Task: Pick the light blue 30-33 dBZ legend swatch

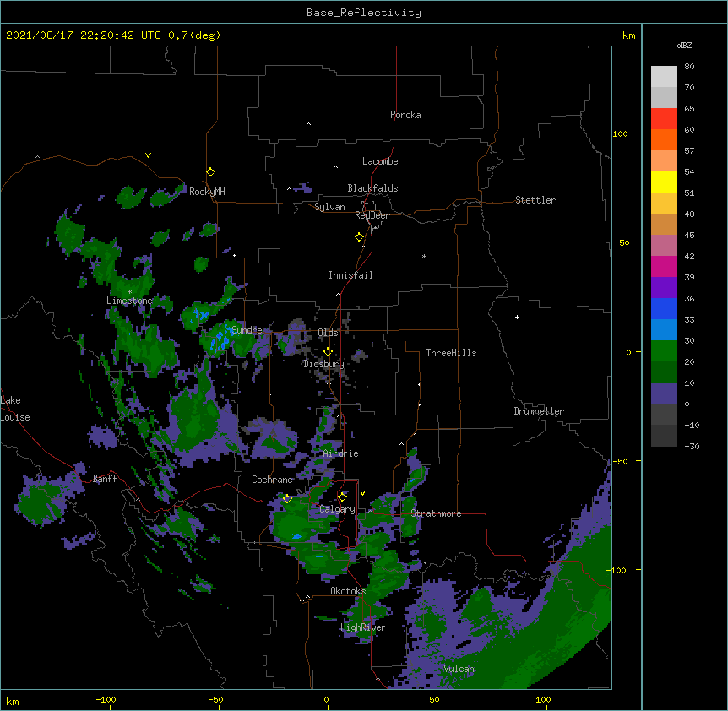Action: pyautogui.click(x=664, y=330)
